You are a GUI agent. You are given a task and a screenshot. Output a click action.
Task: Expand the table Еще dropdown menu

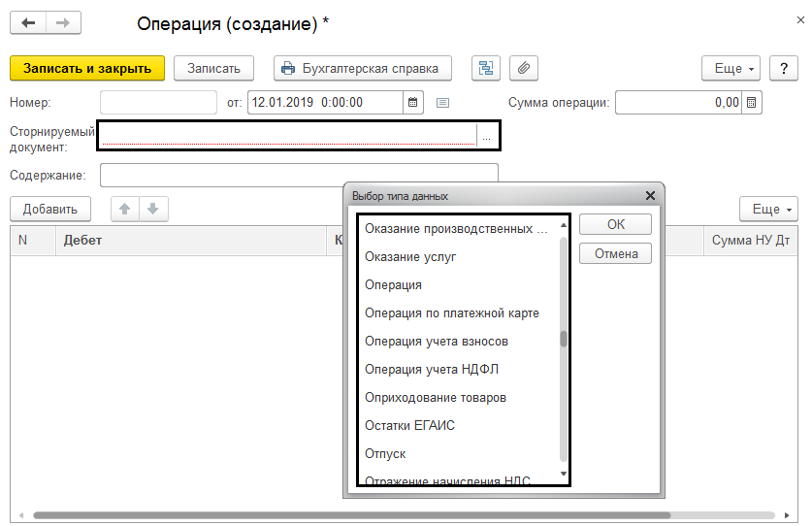coord(767,209)
